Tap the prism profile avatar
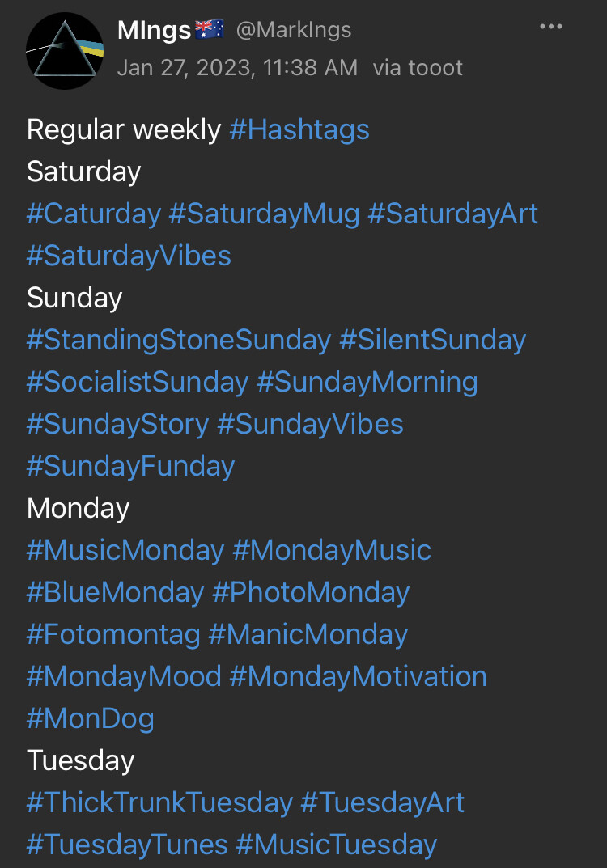Screen dimensions: 607x868 tap(65, 50)
